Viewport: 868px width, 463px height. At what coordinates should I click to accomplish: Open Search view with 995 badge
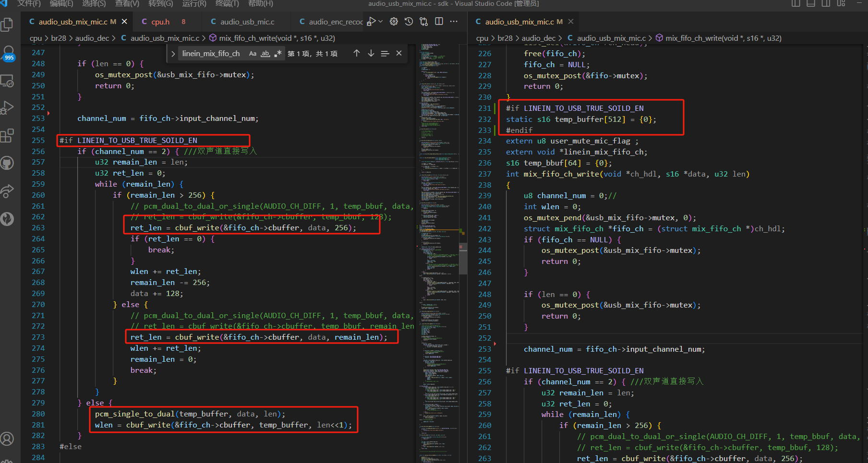(x=8, y=53)
